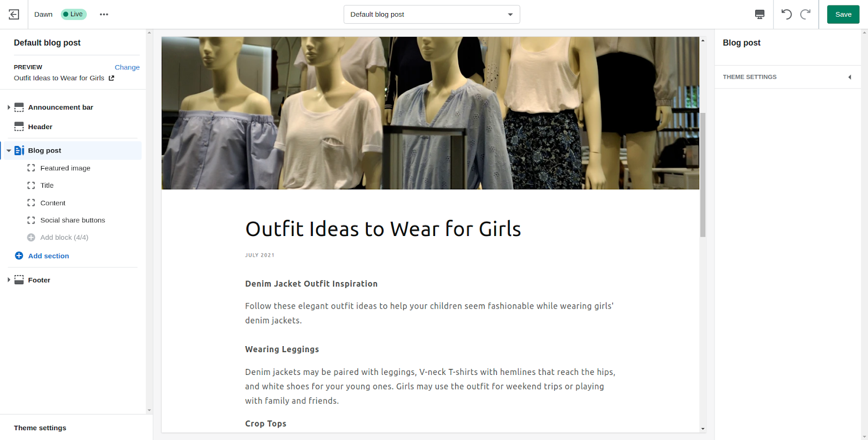Click the external link icon beside preview title
868x440 pixels.
point(111,78)
